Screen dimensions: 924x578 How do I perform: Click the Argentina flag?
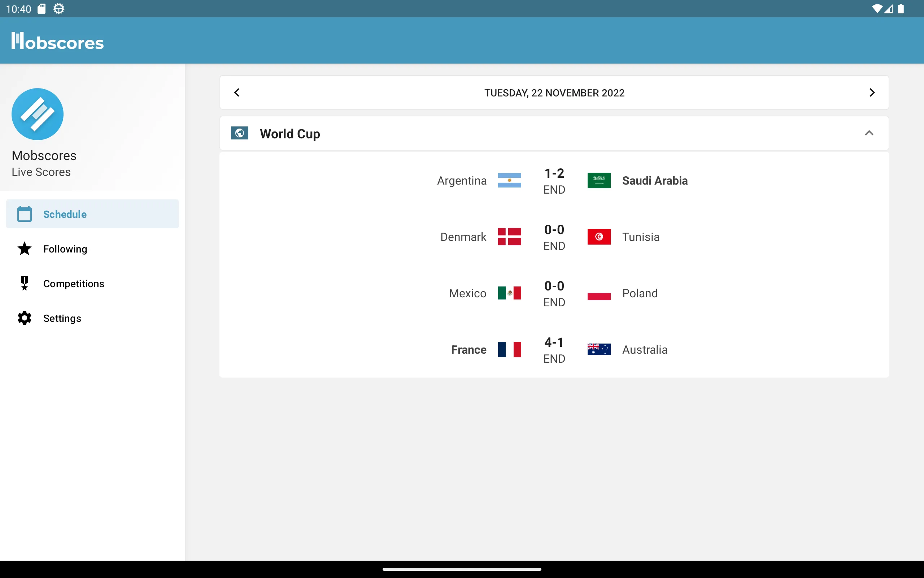tap(509, 180)
